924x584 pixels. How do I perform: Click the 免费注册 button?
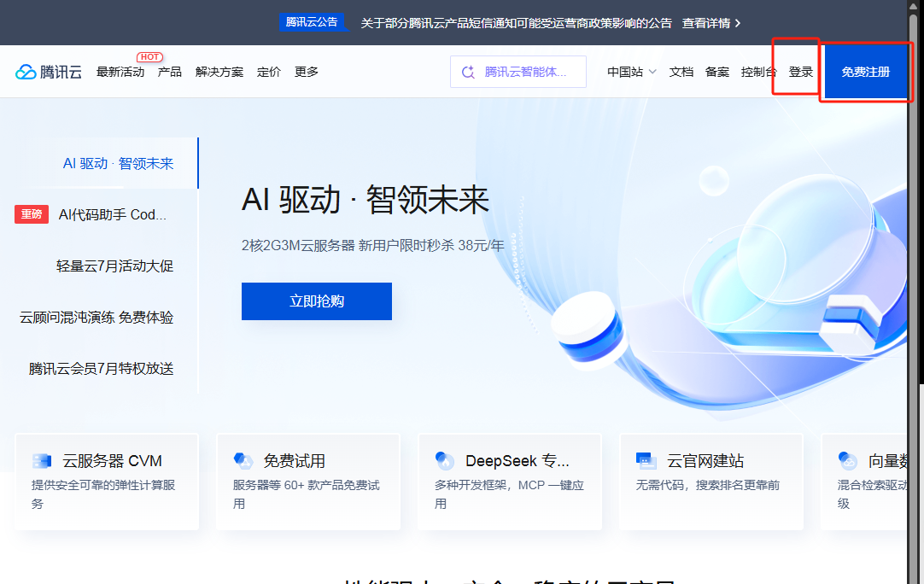(x=865, y=72)
